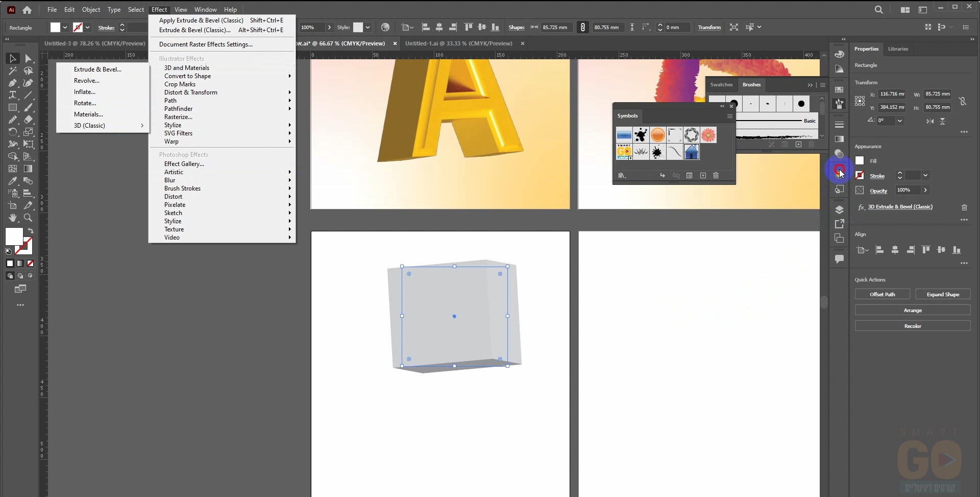Image resolution: width=980 pixels, height=497 pixels.
Task: Delete the 3D Extrude & Bevel effect
Action: tap(964, 207)
